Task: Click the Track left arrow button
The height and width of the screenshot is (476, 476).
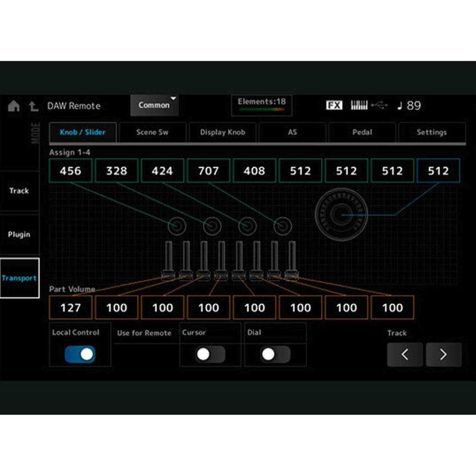Action: [405, 354]
